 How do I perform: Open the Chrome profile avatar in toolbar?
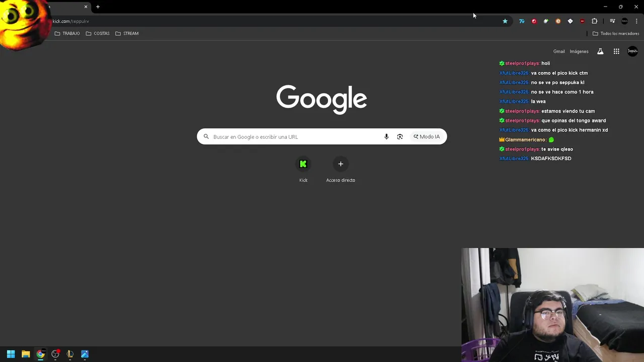point(624,21)
